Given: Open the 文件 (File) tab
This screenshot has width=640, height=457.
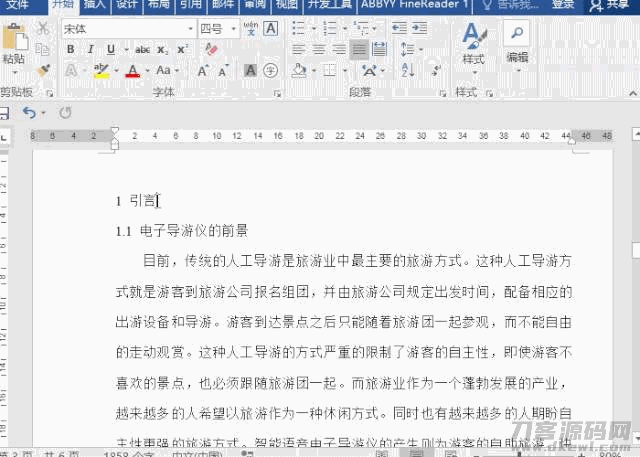Looking at the screenshot, I should click(x=18, y=5).
